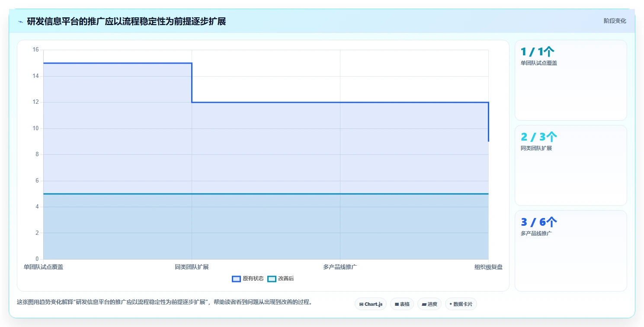The width and height of the screenshot is (644, 327).
Task: Click the small icon inside the Chart.js tag
Action: (x=361, y=305)
